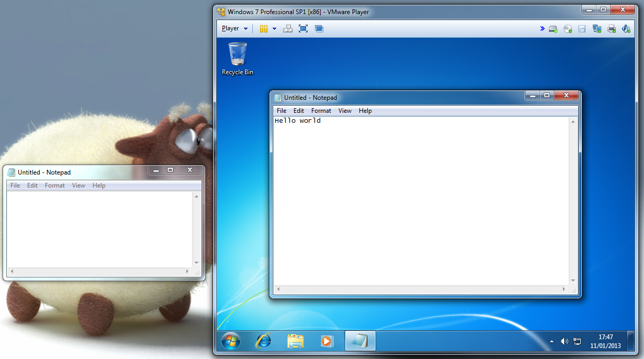Open Format menu in guest Notepad
This screenshot has height=359, width=644.
tap(321, 111)
